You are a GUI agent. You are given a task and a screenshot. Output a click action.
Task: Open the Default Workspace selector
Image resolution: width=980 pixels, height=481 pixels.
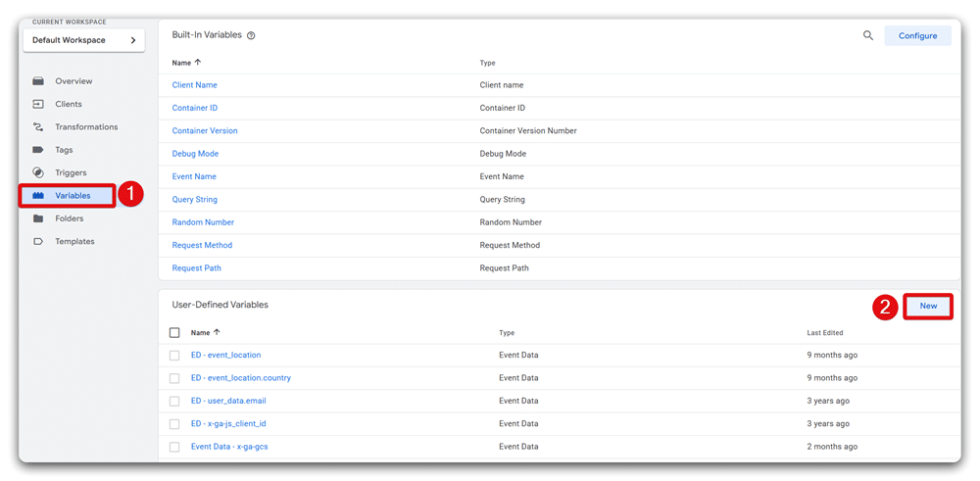coord(83,40)
